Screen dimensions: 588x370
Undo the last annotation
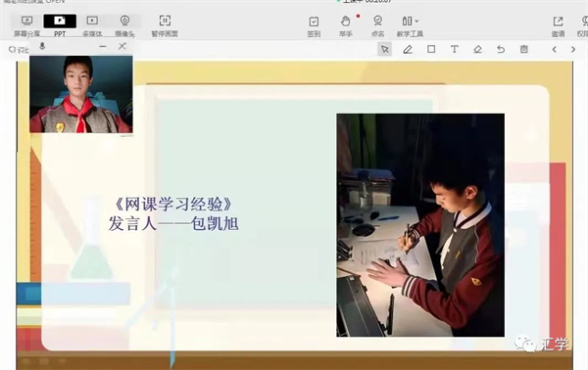[x=501, y=49]
